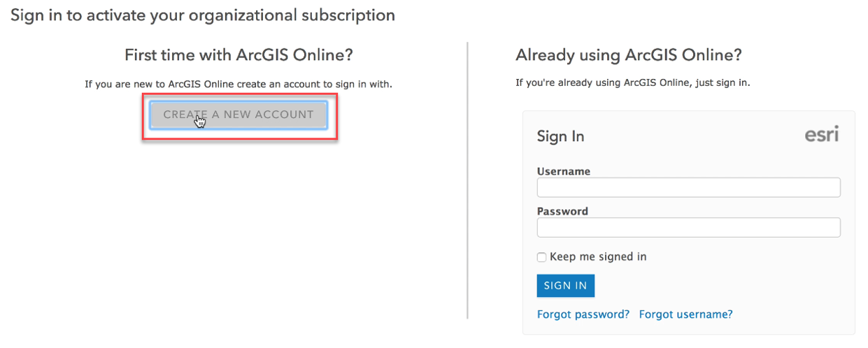Click the "If you are new" description text
The image size is (868, 348).
click(239, 85)
